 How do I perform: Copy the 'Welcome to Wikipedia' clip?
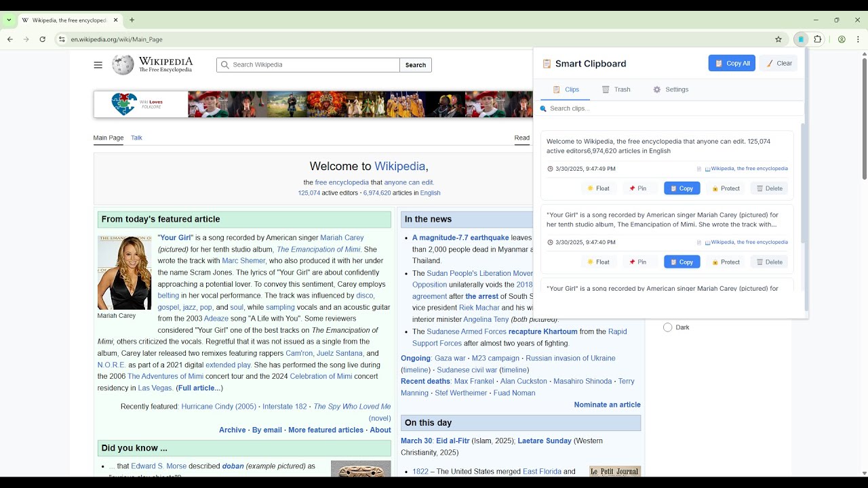click(x=682, y=188)
